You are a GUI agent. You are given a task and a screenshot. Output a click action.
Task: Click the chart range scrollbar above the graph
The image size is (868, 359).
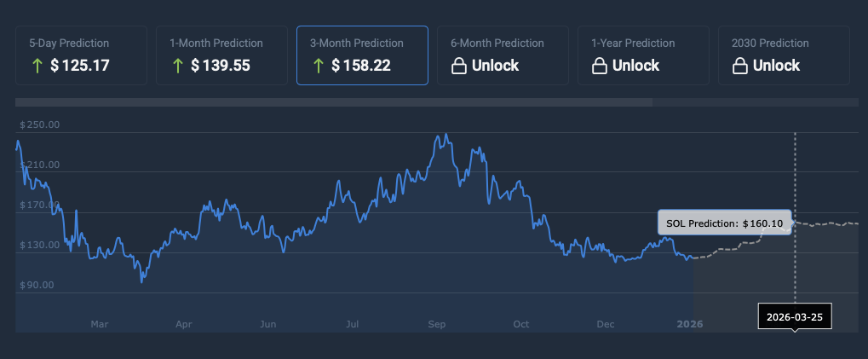[x=334, y=102]
